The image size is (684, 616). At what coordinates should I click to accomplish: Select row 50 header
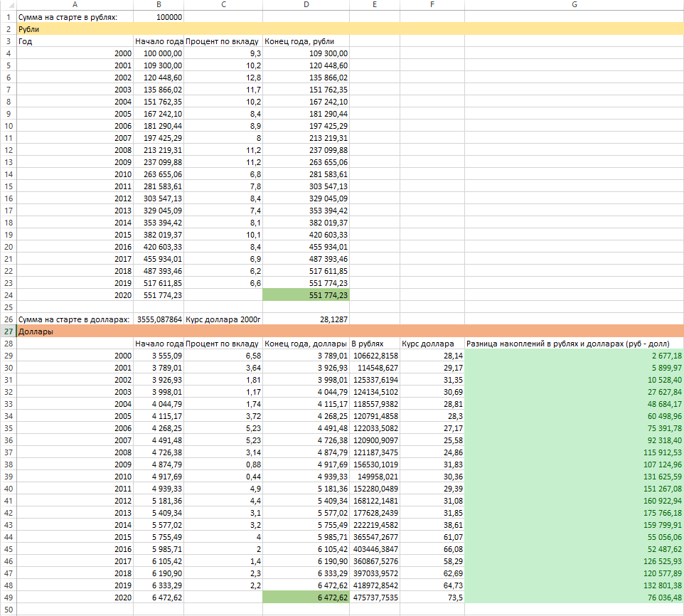coord(9,610)
